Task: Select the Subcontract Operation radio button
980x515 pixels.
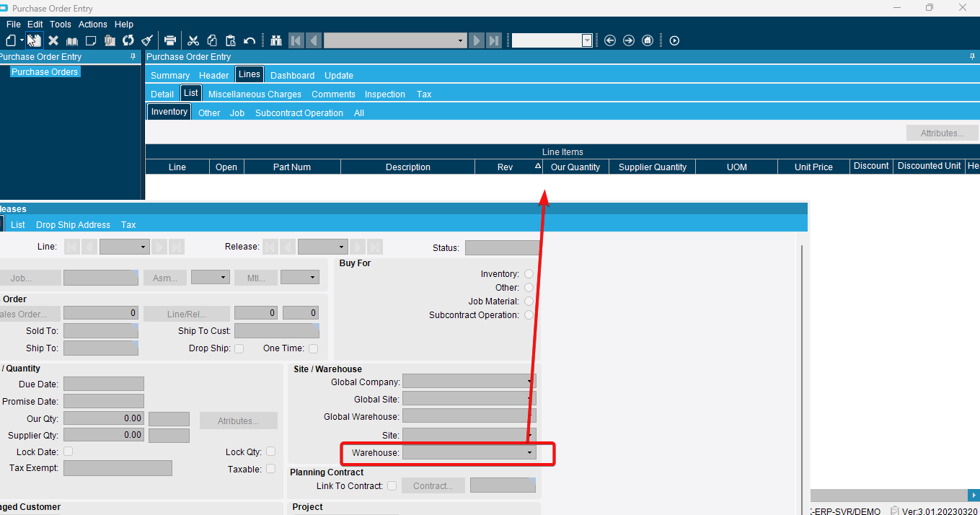Action: tap(529, 315)
